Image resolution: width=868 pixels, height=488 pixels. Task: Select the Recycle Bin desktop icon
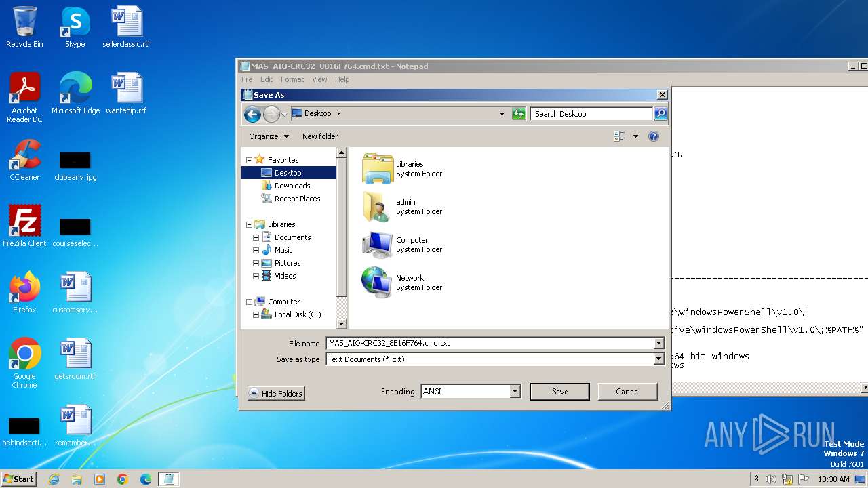click(24, 27)
